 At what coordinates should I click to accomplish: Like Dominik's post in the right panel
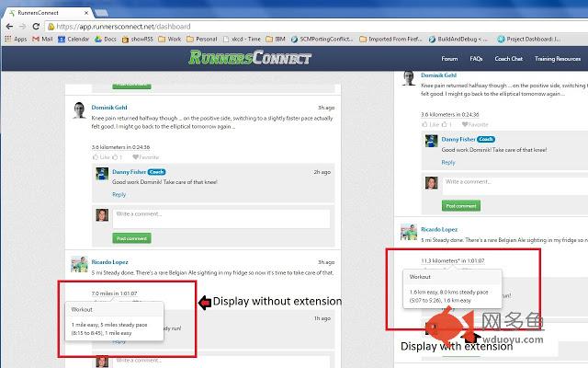[431, 124]
